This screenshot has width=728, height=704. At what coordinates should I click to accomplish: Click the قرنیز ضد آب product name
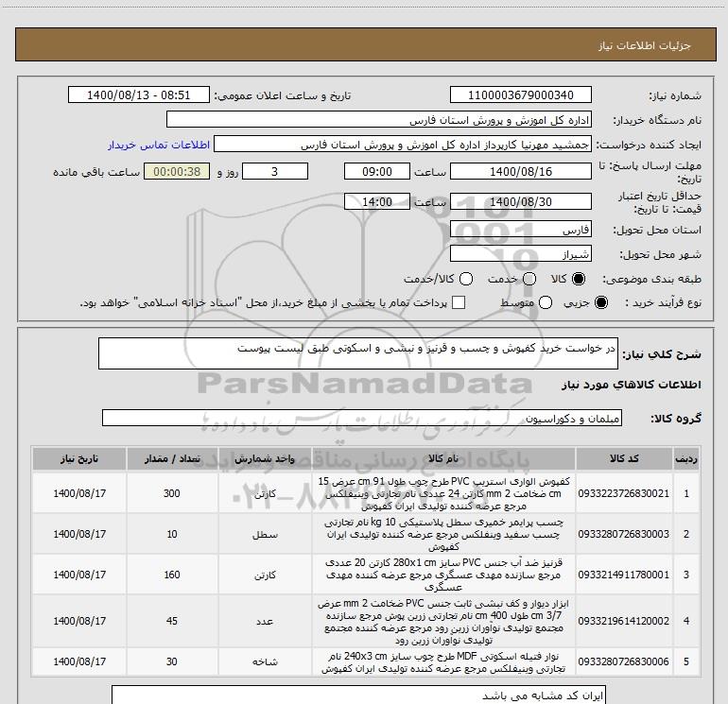(443, 575)
